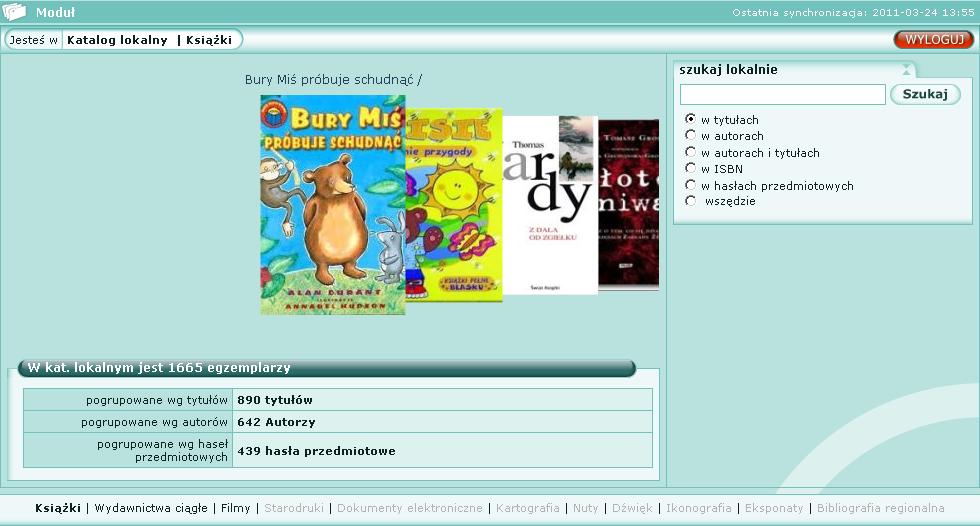Open the '439 hasła przedmiotowe' grouping
This screenshot has height=526, width=980.
pyautogui.click(x=316, y=451)
